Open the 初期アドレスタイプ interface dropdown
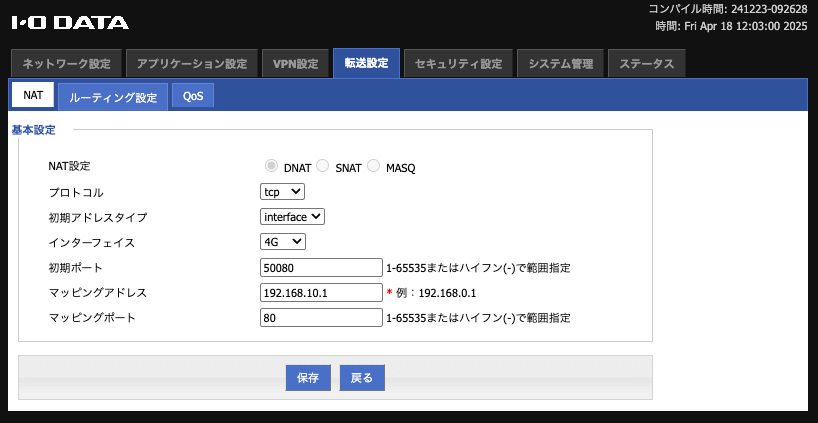Viewport: 818px width, 423px height. [x=292, y=217]
